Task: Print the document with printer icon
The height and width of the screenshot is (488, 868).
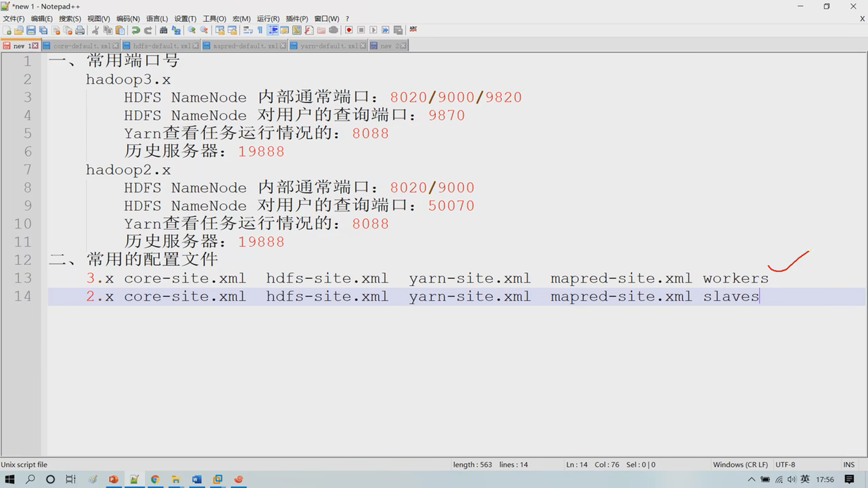Action: click(x=80, y=30)
